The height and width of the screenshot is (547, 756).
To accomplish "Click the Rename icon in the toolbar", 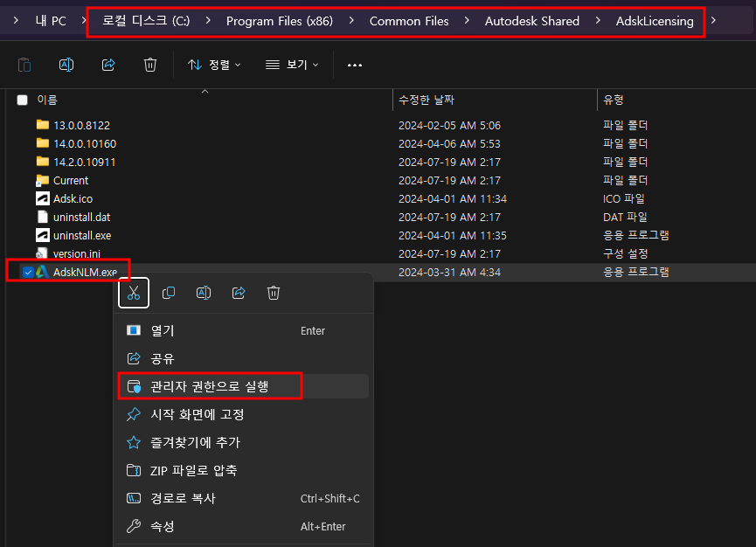I will (65, 64).
